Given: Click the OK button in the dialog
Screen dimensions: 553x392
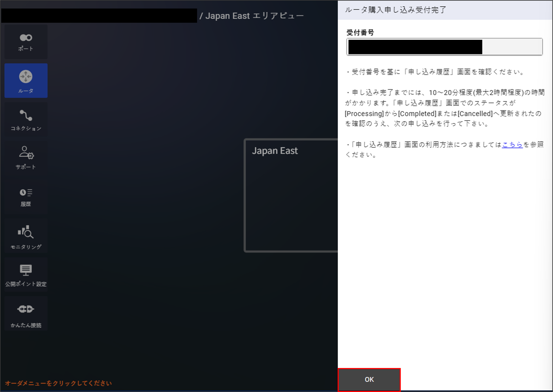Looking at the screenshot, I should pyautogui.click(x=369, y=379).
